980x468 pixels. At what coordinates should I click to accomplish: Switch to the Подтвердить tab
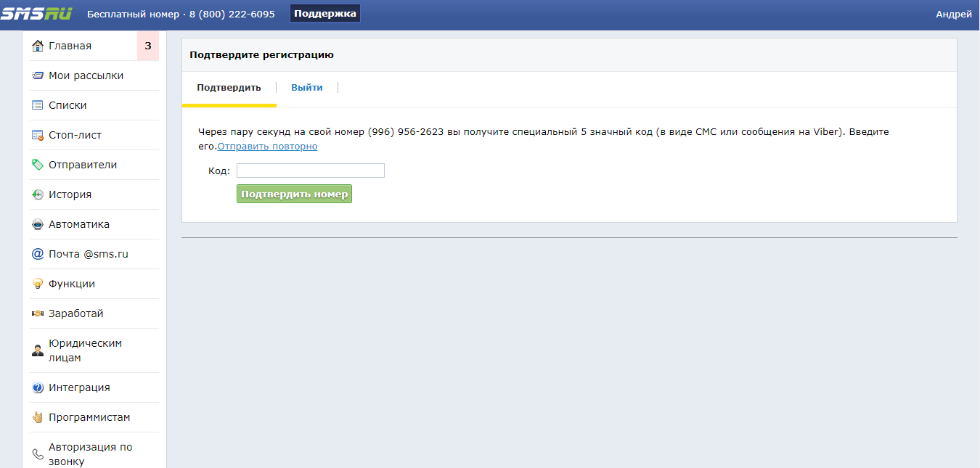click(x=229, y=88)
